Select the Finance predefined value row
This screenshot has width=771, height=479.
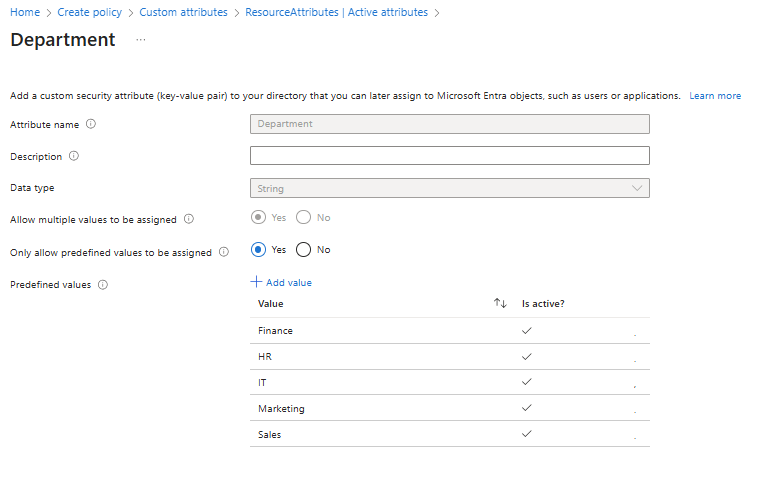click(276, 331)
